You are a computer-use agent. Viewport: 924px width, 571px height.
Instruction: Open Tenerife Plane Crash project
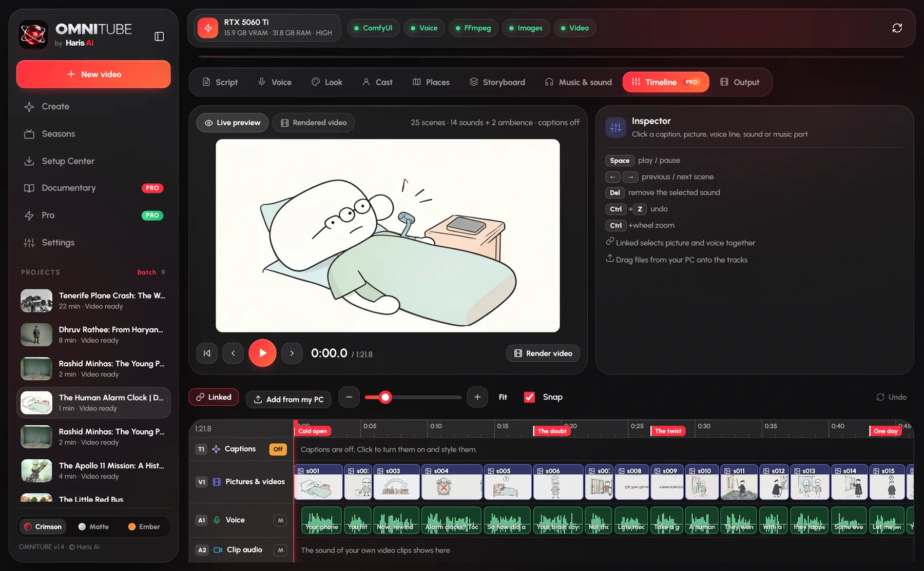(x=93, y=301)
